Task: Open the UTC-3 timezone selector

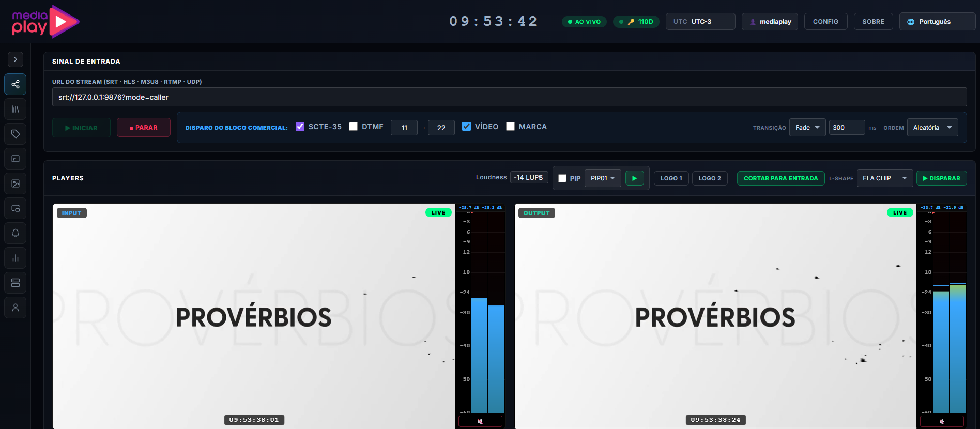Action: pyautogui.click(x=700, y=22)
